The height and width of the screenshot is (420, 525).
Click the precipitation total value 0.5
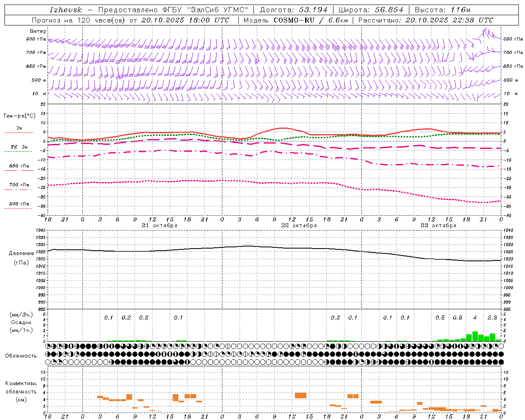click(440, 318)
